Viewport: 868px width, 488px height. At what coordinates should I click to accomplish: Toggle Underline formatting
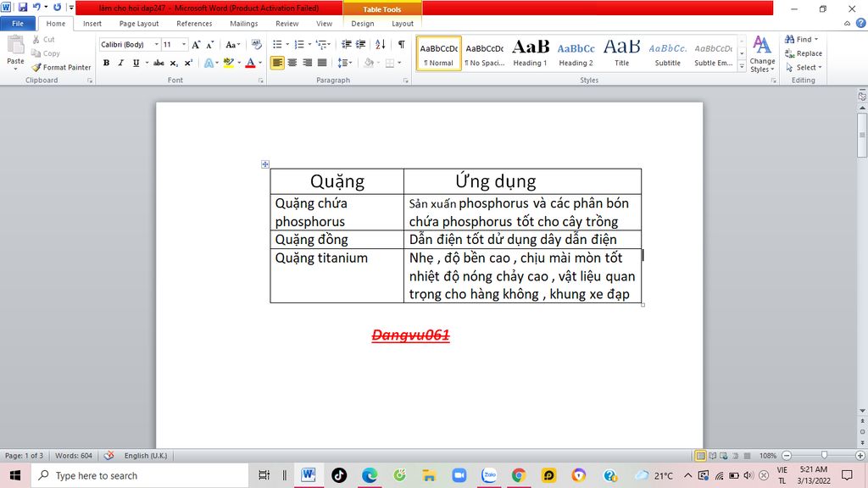pos(136,63)
